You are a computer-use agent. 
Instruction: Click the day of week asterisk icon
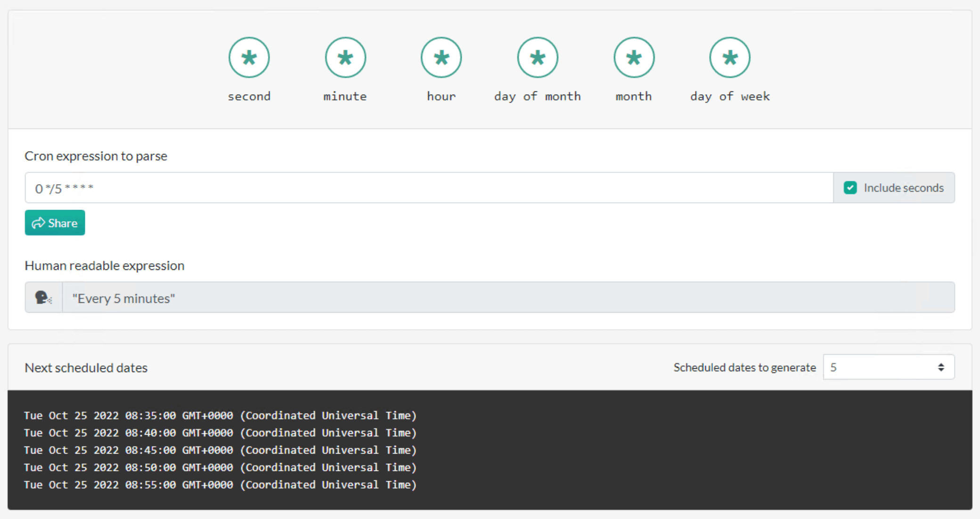(x=730, y=57)
